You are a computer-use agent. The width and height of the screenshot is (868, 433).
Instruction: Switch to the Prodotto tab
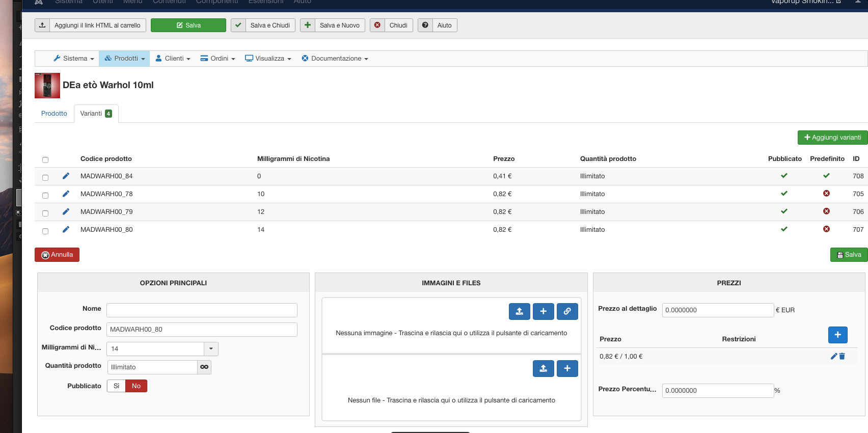click(x=54, y=114)
